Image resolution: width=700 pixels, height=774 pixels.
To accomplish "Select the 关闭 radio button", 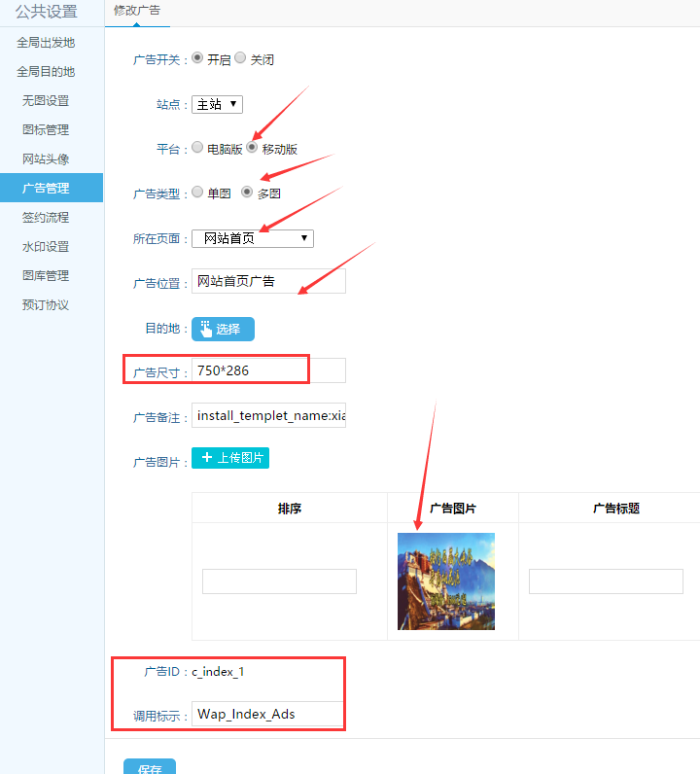I will (240, 58).
